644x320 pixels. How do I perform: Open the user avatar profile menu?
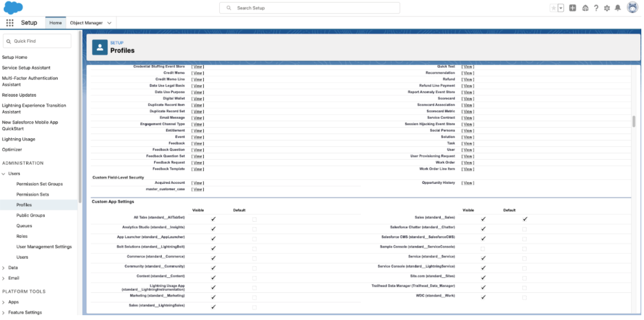tap(632, 7)
